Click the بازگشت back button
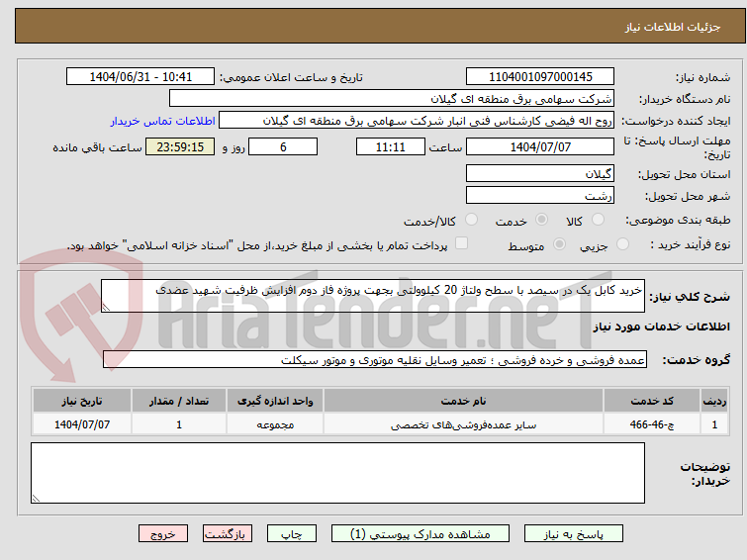The height and width of the screenshot is (560, 747). click(x=227, y=534)
